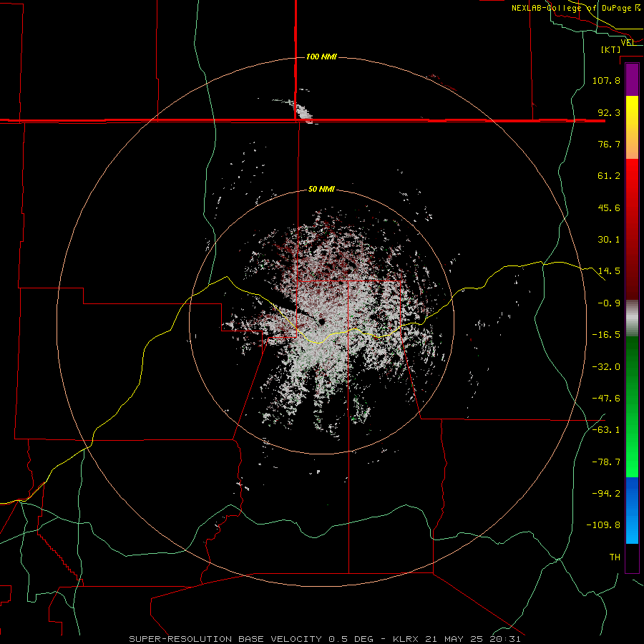This screenshot has height=644, width=644.
Task: Click the 61.2 velocity scale value
Action: tap(609, 176)
